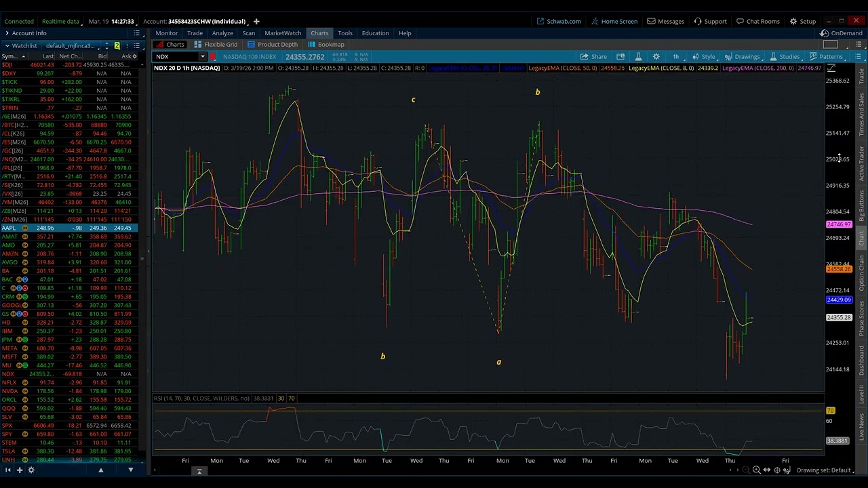Click the yellow 2 link color indicator
The height and width of the screenshot is (488, 868).
click(117, 45)
